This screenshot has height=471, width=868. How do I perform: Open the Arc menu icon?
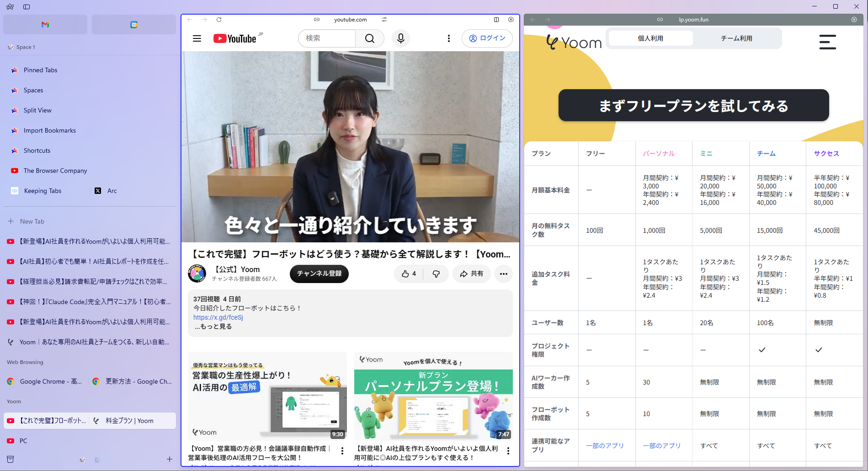[x=10, y=7]
